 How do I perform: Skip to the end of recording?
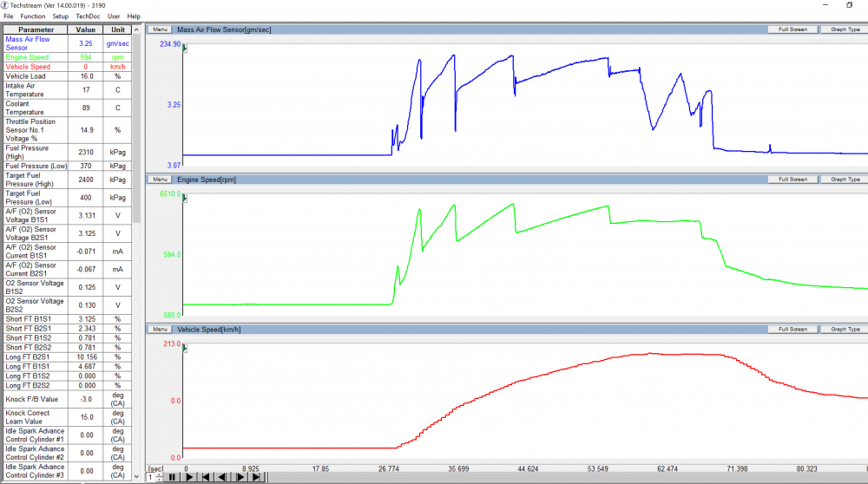(257, 477)
